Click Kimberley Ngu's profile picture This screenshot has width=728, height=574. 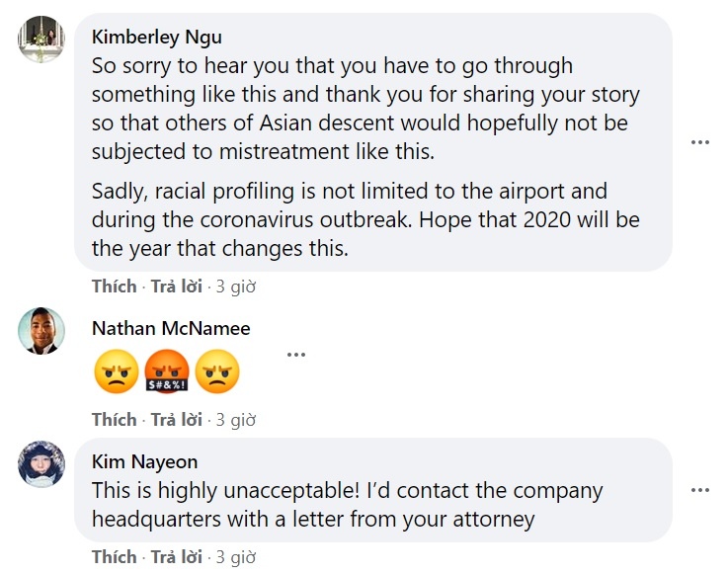coord(41,40)
